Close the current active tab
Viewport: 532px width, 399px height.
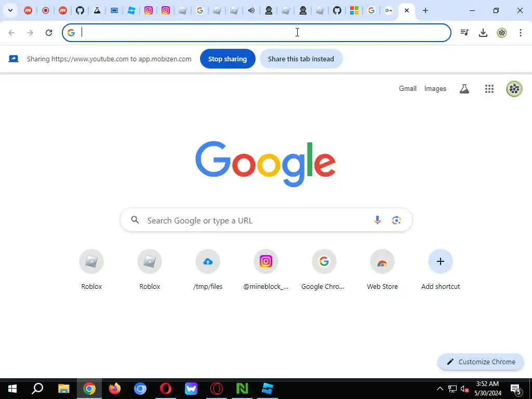[406, 10]
